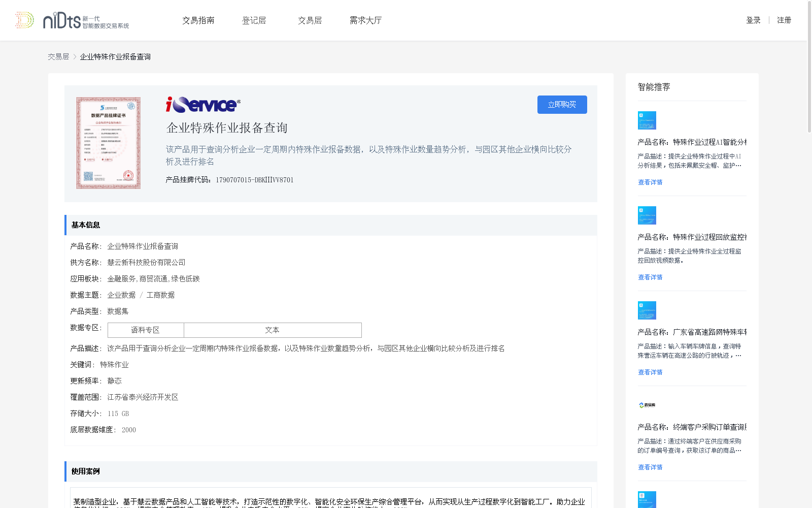Open the 终端客户采购订单查询 product logo
Viewport: 812px width, 508px height.
(x=647, y=405)
